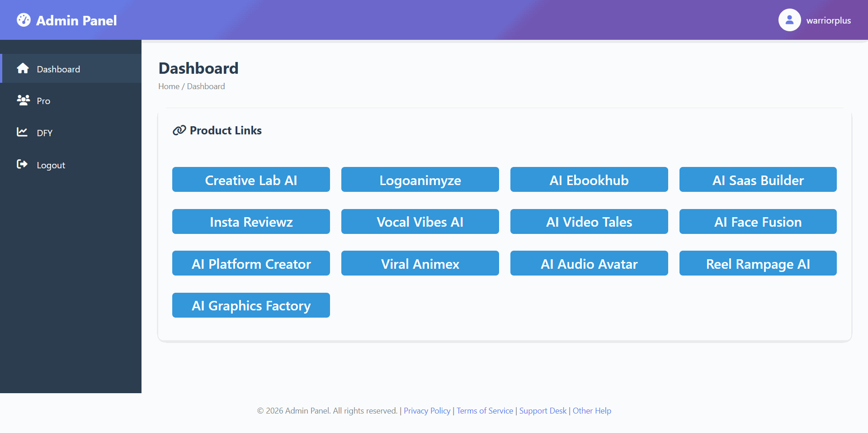This screenshot has height=433, width=868.
Task: Open the Creative Lab AI product link
Action: tap(251, 180)
